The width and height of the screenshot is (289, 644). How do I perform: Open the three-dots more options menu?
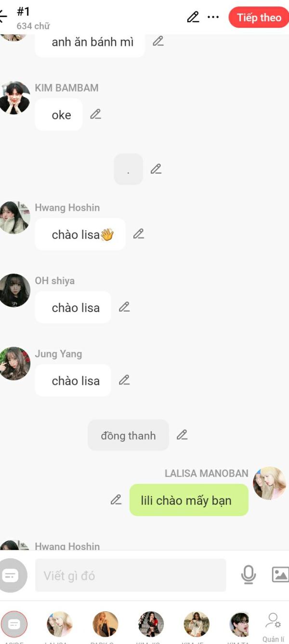pos(213,17)
